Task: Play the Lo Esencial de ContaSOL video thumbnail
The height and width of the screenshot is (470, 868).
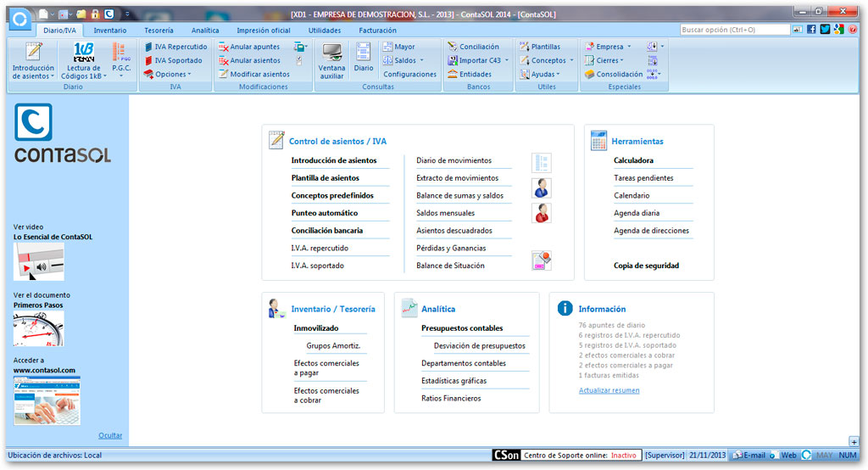Action: click(39, 261)
